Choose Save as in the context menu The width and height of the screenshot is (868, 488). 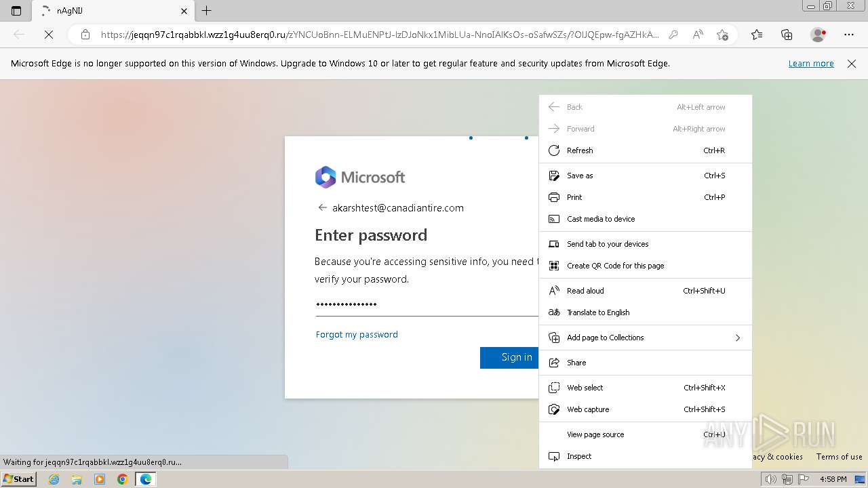tap(646, 176)
